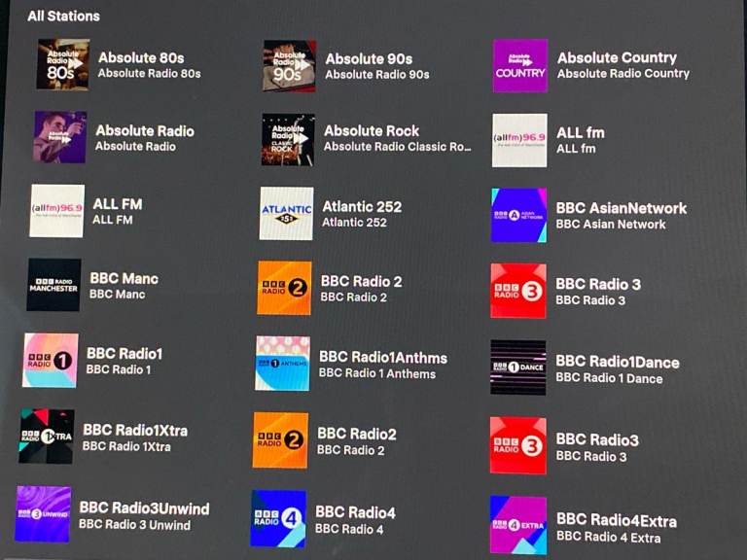Viewport: 747px width, 560px height.
Task: Choose the Absolute Rock classic rock logo
Action: pyautogui.click(x=288, y=140)
